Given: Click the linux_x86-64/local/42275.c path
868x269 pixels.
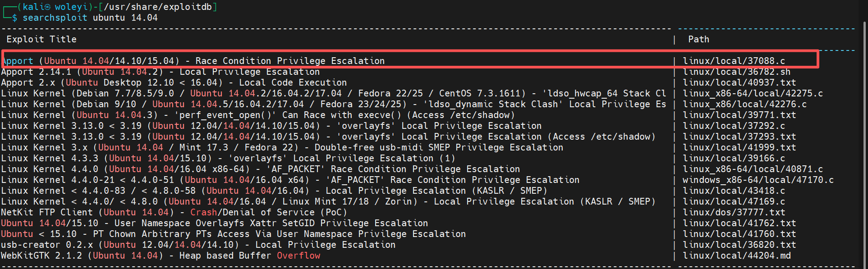Looking at the screenshot, I should coord(753,94).
